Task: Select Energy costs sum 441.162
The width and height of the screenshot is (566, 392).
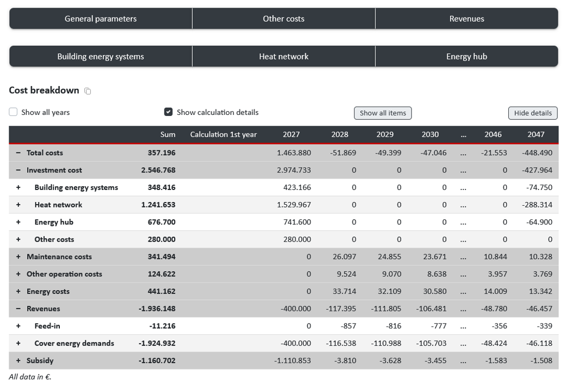Action: (161, 291)
